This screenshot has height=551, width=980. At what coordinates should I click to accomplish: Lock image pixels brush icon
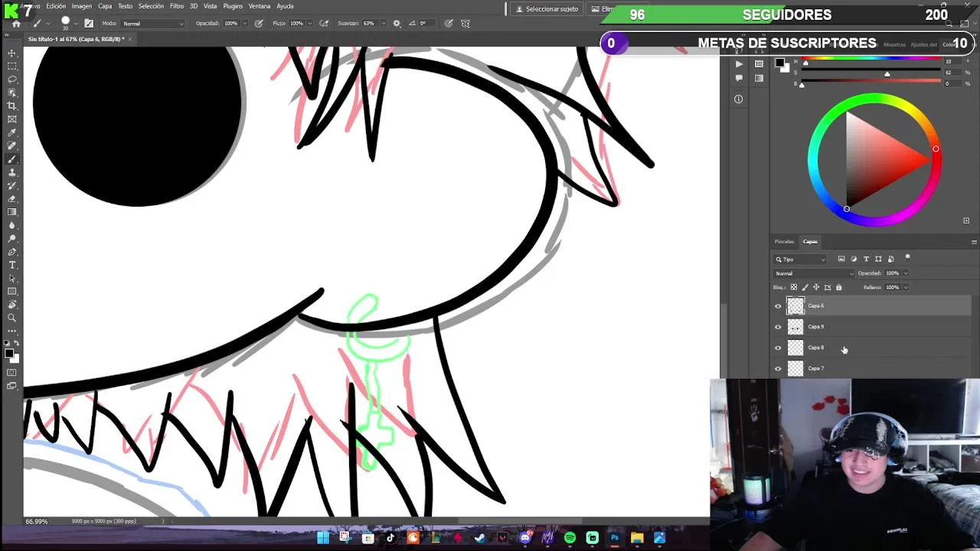tap(805, 287)
